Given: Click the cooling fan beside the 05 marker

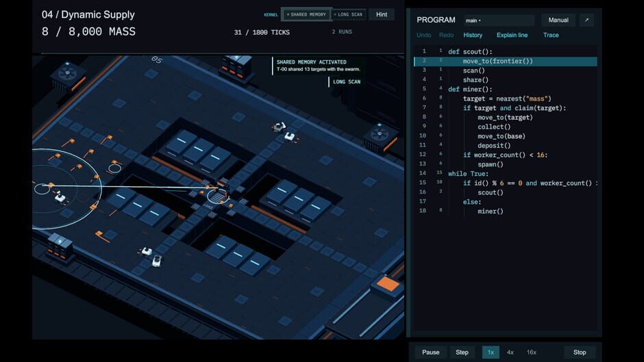Looking at the screenshot, I should point(67,75).
